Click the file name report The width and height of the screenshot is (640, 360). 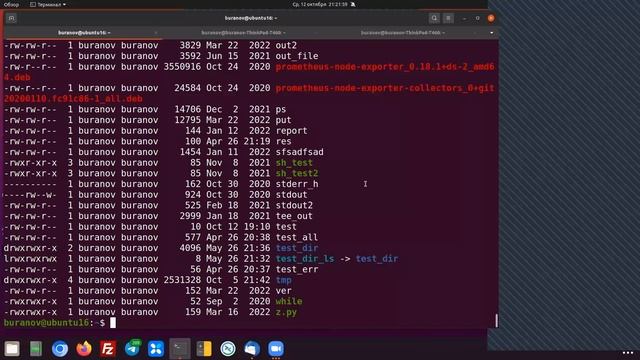(x=291, y=131)
